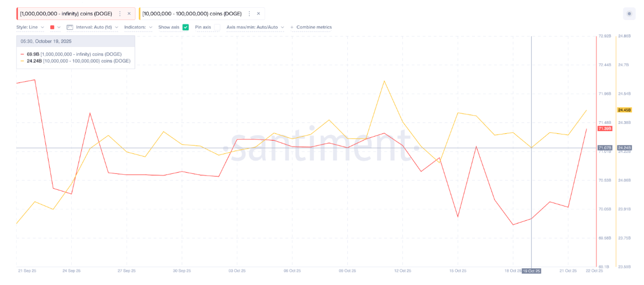The image size is (644, 285).
Task: Uncheck the Show axis checkbox
Action: point(186,27)
